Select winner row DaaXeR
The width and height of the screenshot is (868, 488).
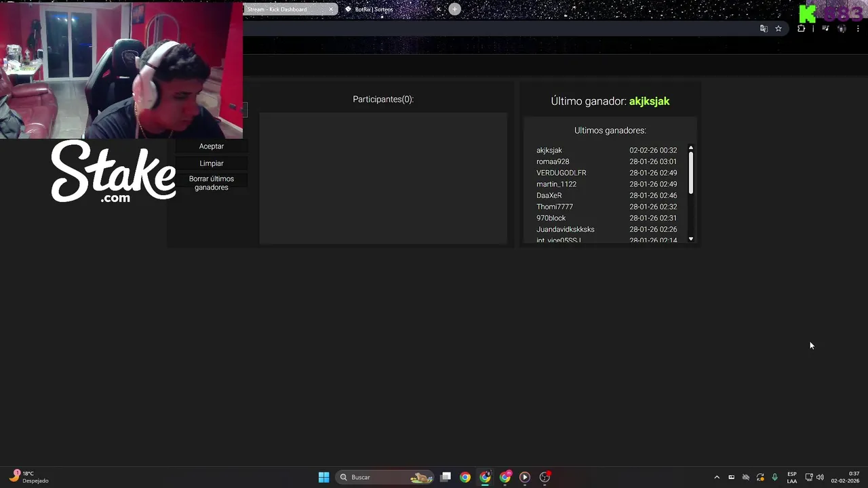pos(606,195)
